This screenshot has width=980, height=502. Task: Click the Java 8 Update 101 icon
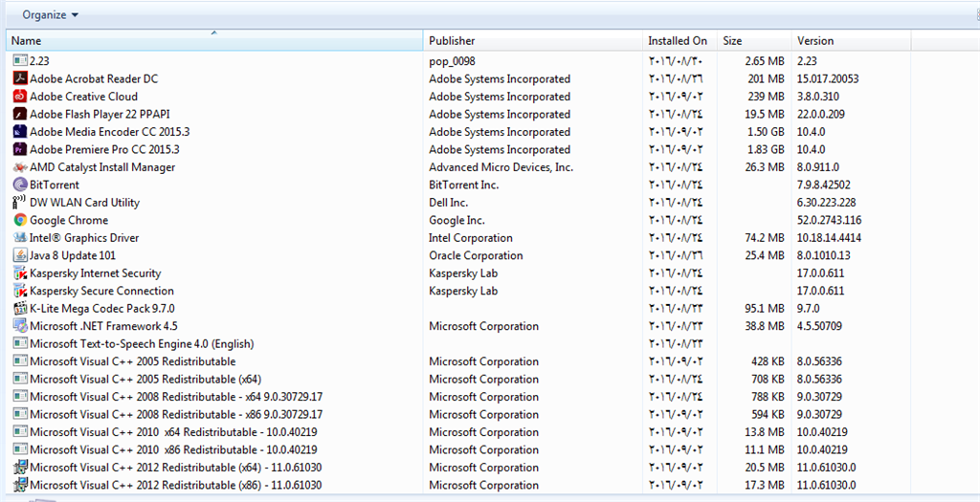point(20,255)
